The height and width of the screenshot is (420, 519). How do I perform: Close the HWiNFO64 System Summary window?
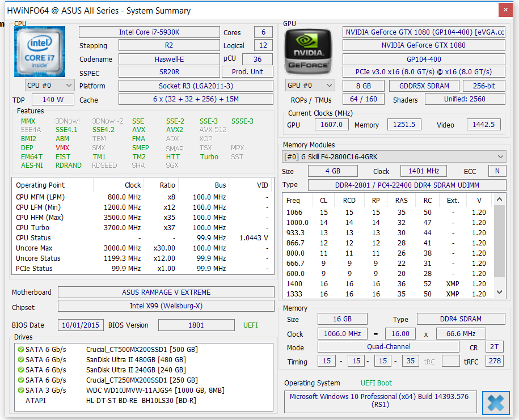(x=505, y=10)
